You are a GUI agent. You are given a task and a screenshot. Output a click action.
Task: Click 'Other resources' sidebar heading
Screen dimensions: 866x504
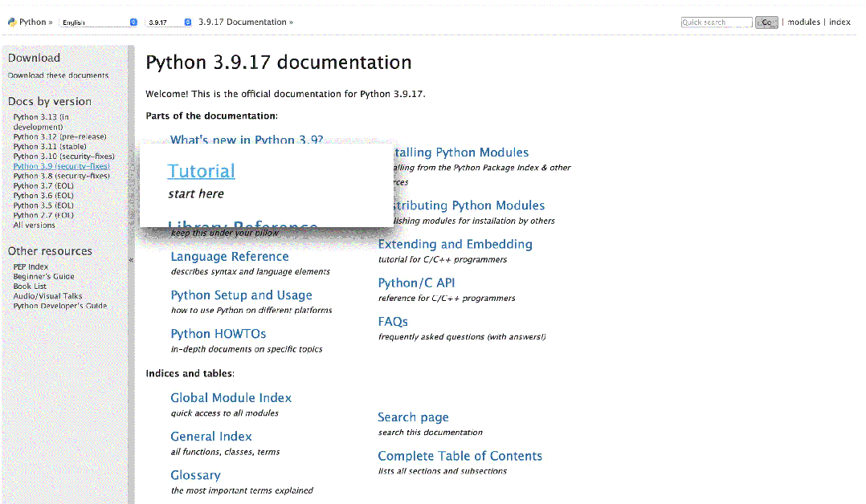tap(50, 251)
